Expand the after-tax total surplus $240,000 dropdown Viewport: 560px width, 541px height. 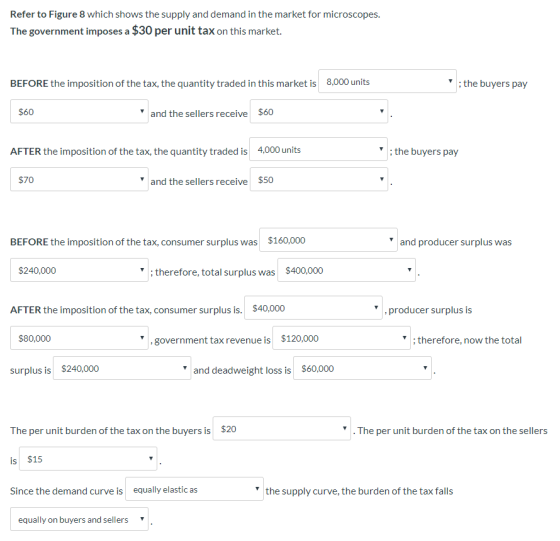[x=122, y=368]
